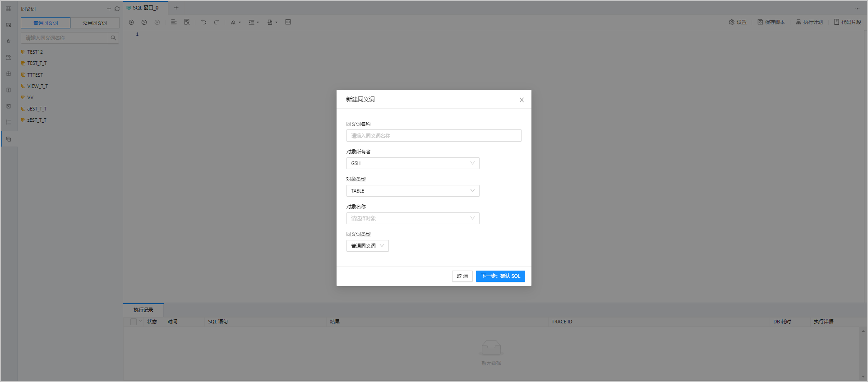This screenshot has width=868, height=382.
Task: Select zEST_T_T synonym in list
Action: coord(37,120)
